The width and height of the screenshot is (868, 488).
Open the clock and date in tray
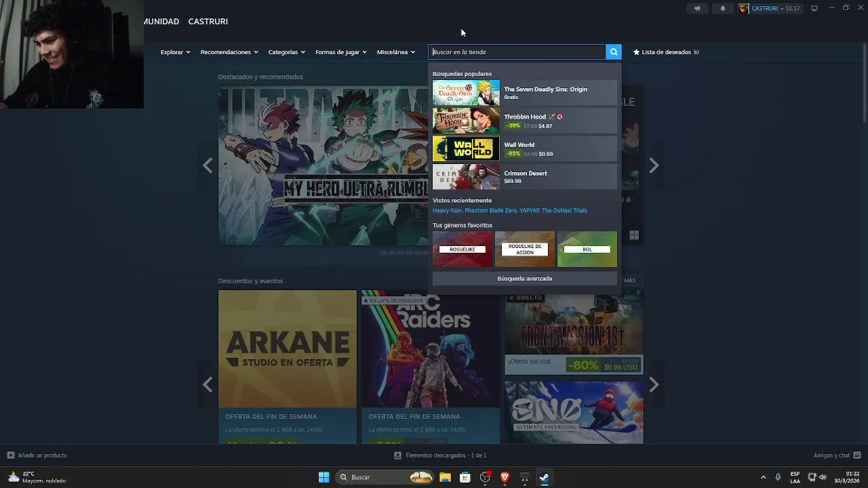pos(847,477)
